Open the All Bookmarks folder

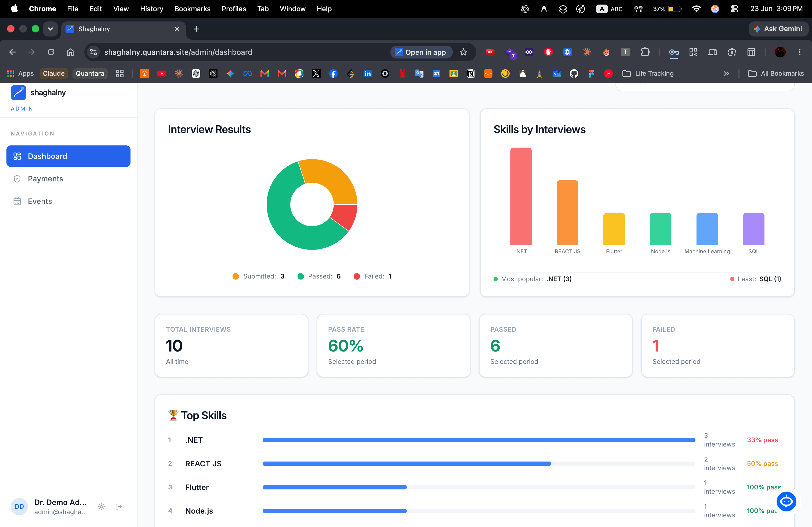(x=775, y=73)
